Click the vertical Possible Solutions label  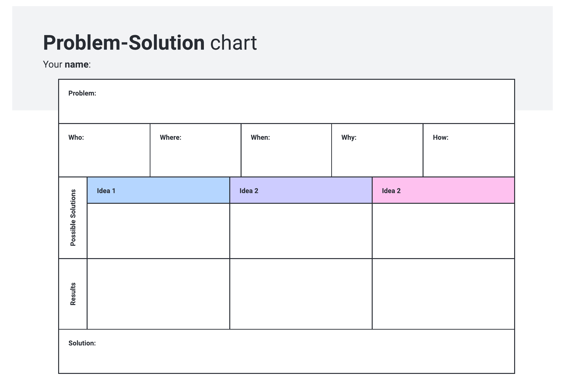click(x=73, y=218)
